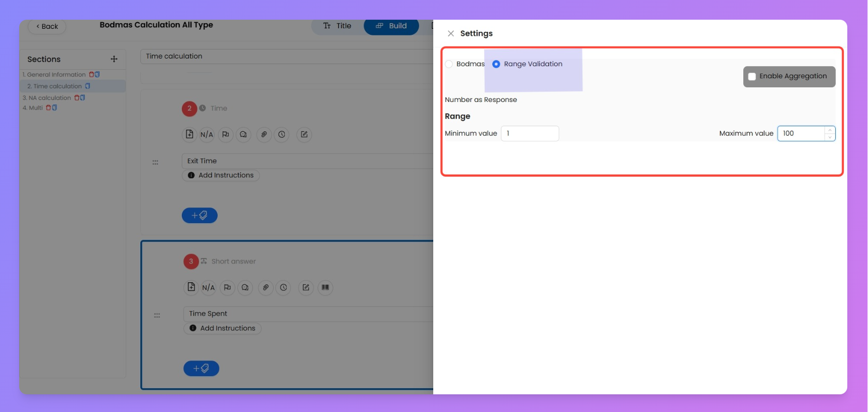Click the add tag button under Exit Time

click(x=199, y=216)
